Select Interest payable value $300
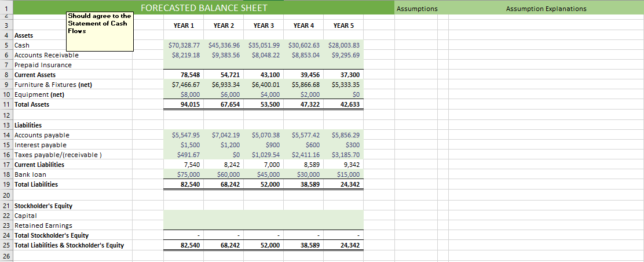 [x=344, y=145]
